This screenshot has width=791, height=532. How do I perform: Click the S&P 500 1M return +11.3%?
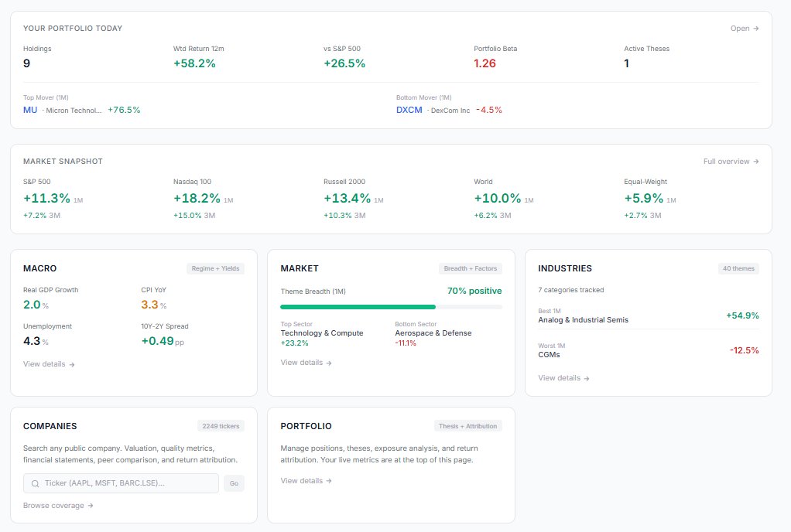point(47,199)
